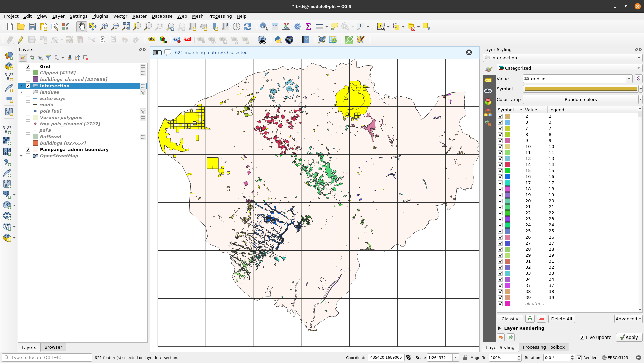Click the EPSG:3123 CRS button
The height and width of the screenshot is (363, 644).
[615, 358]
